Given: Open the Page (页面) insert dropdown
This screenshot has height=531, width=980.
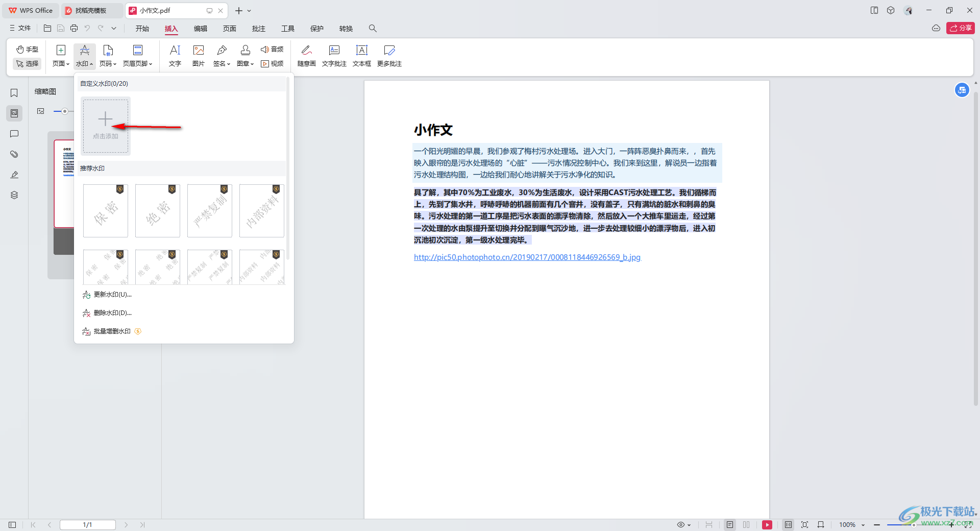Looking at the screenshot, I should pyautogui.click(x=61, y=56).
